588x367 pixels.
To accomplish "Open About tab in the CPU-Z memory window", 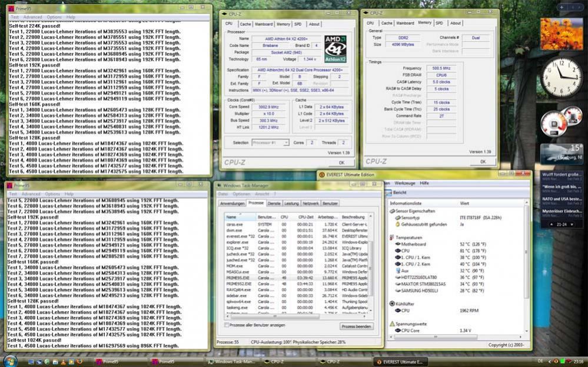I will click(455, 24).
